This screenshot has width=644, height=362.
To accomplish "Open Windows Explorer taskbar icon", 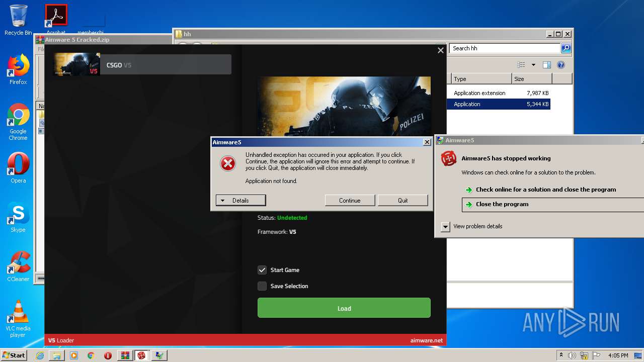I will click(57, 355).
